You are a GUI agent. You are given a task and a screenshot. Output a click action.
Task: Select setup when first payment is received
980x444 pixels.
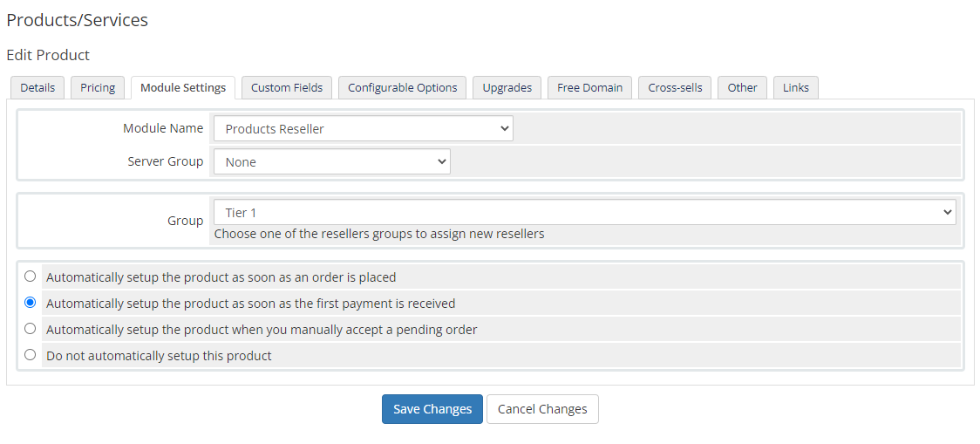click(x=30, y=303)
